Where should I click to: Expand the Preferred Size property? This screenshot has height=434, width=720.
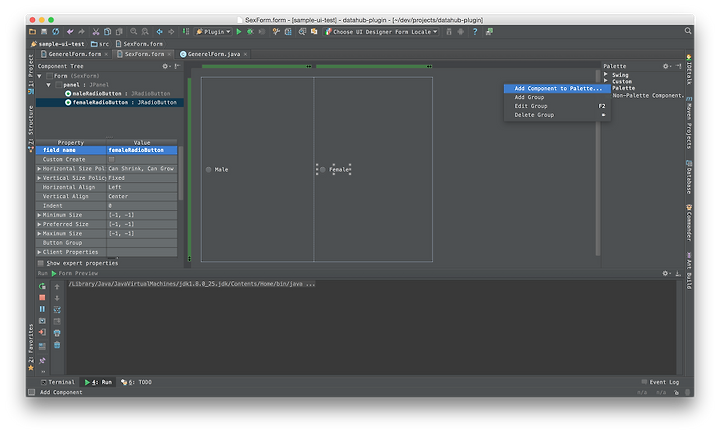39,224
